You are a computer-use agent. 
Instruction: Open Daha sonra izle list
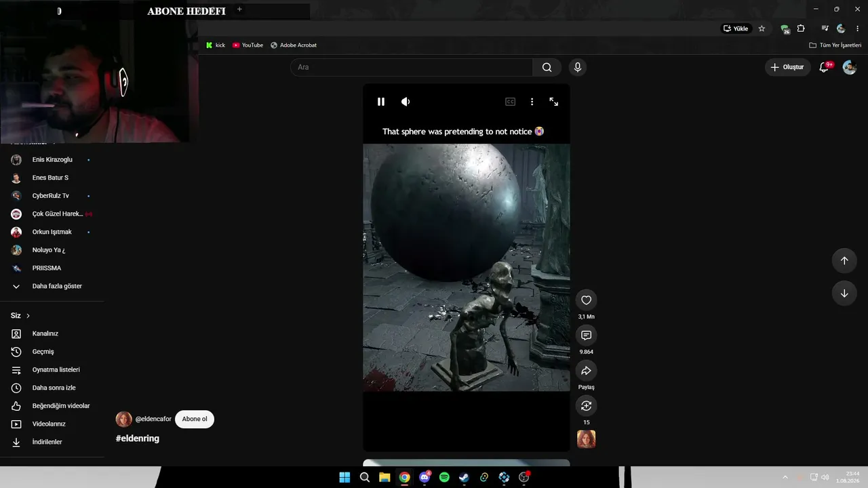tap(52, 388)
